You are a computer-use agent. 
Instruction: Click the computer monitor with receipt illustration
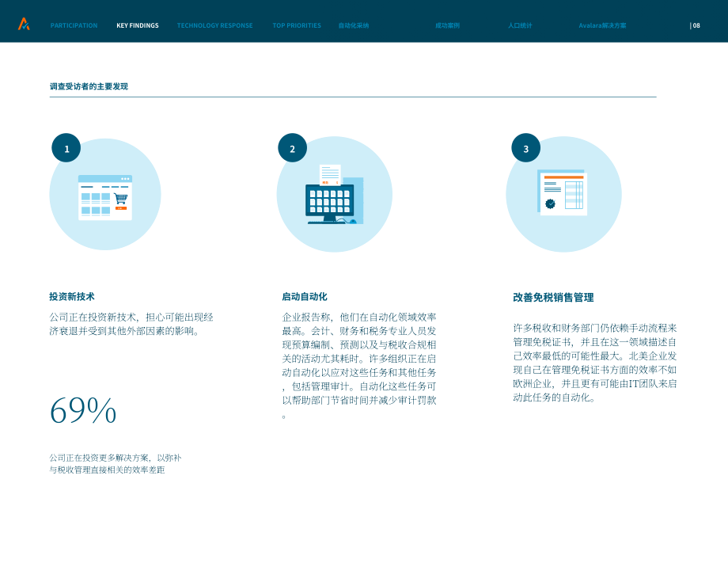(x=334, y=194)
